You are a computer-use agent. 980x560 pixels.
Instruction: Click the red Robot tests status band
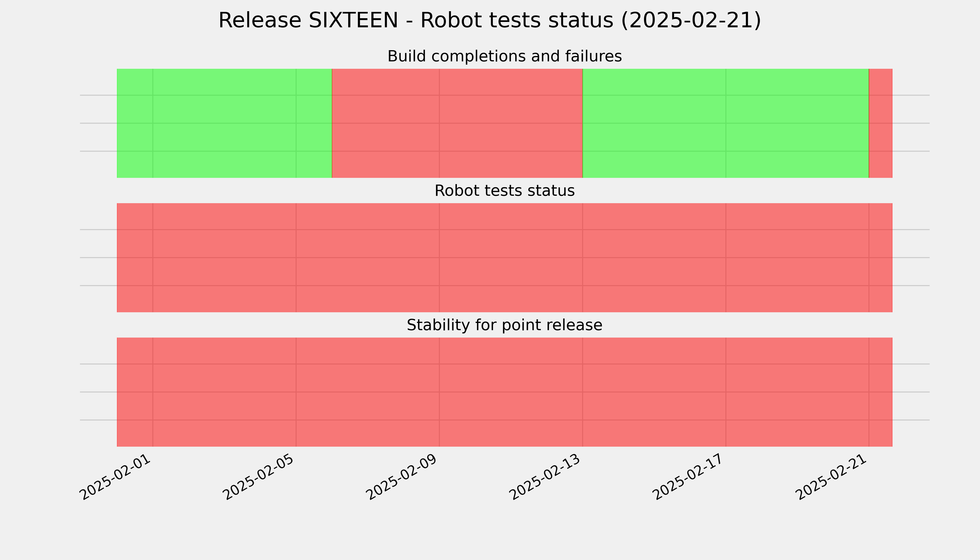coord(505,258)
